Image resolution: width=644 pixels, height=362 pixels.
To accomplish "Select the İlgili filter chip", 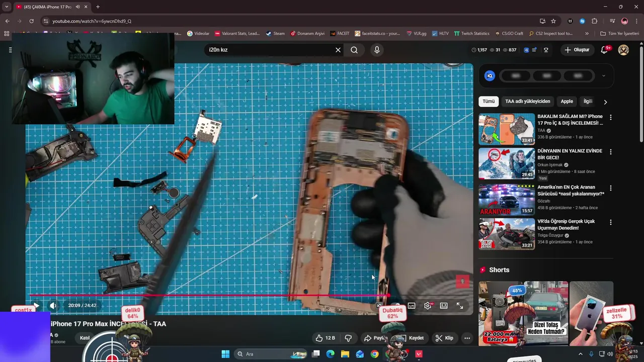I will pyautogui.click(x=588, y=101).
